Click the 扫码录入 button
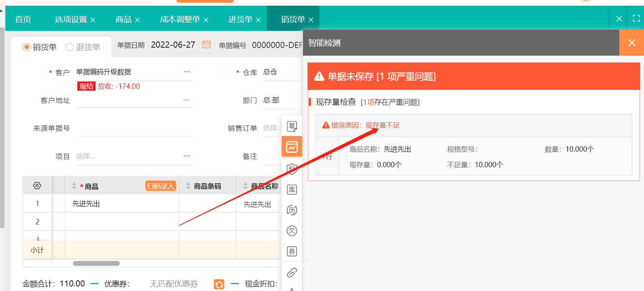This screenshot has width=644, height=291. click(160, 186)
